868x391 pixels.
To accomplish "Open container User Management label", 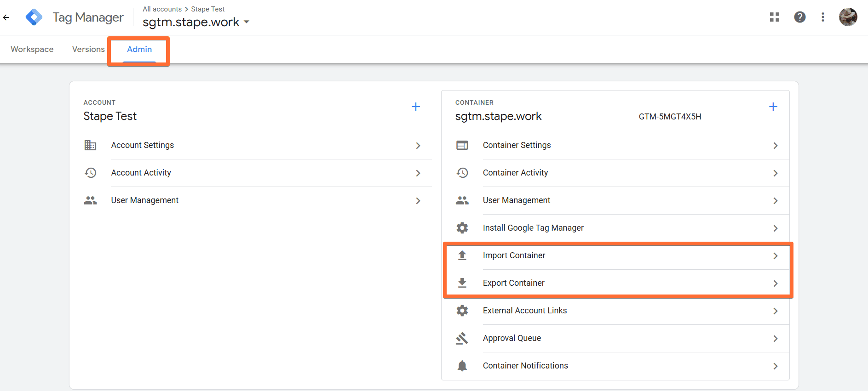I will [x=517, y=200].
